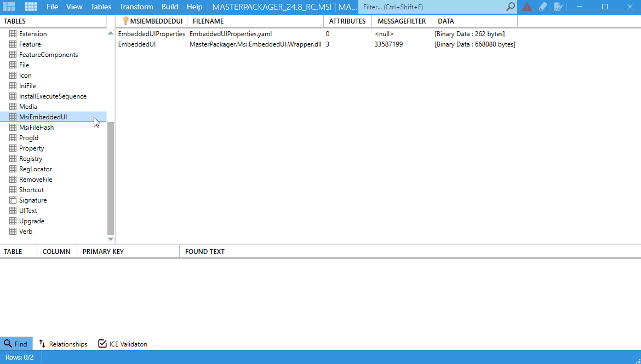The width and height of the screenshot is (641, 364).
Task: Open the ICE Validaton tab
Action: (123, 344)
